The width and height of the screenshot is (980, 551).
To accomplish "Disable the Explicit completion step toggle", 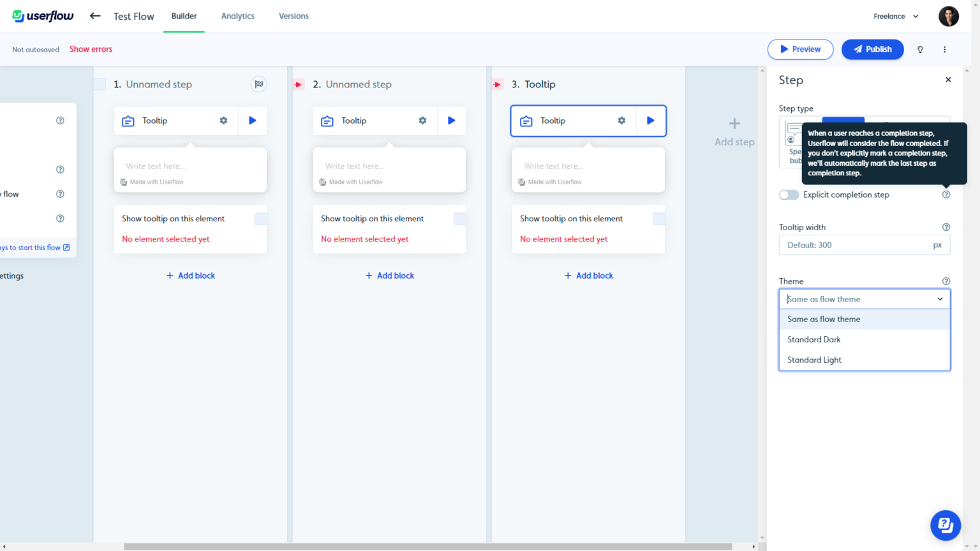I will 789,195.
